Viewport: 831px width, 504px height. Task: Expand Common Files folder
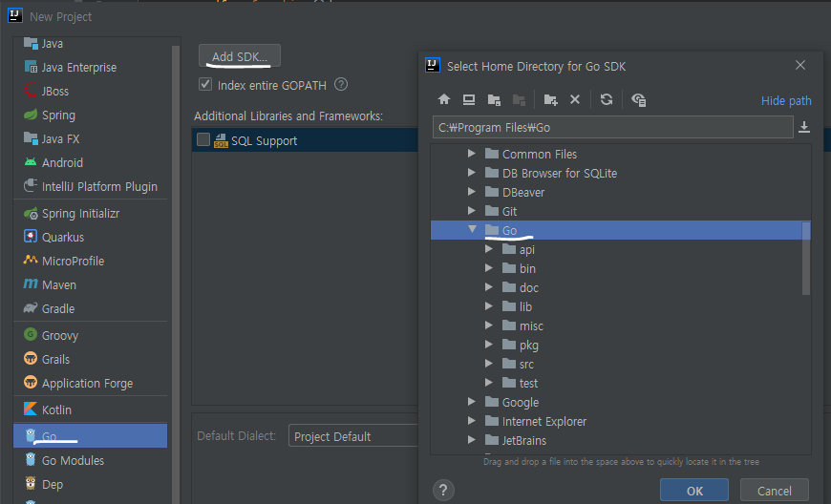tap(472, 154)
